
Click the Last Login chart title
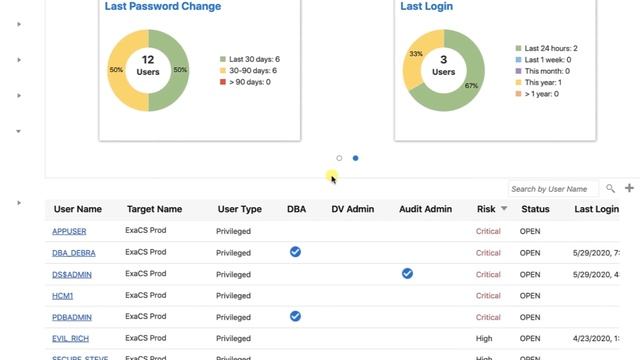click(427, 6)
